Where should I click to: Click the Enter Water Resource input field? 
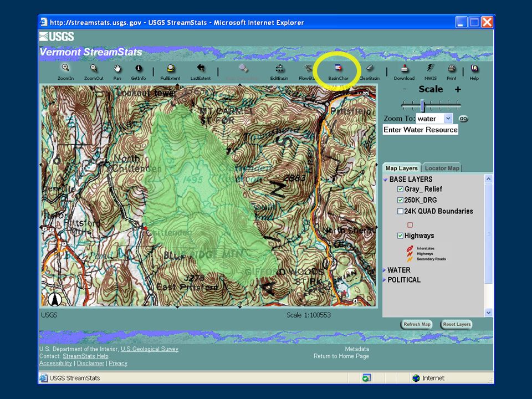(x=421, y=130)
